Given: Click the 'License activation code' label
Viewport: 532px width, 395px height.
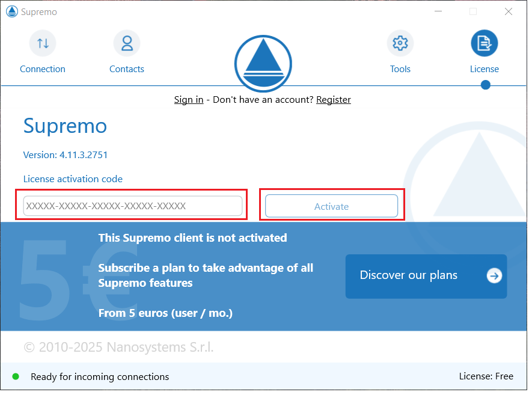Looking at the screenshot, I should coord(73,179).
